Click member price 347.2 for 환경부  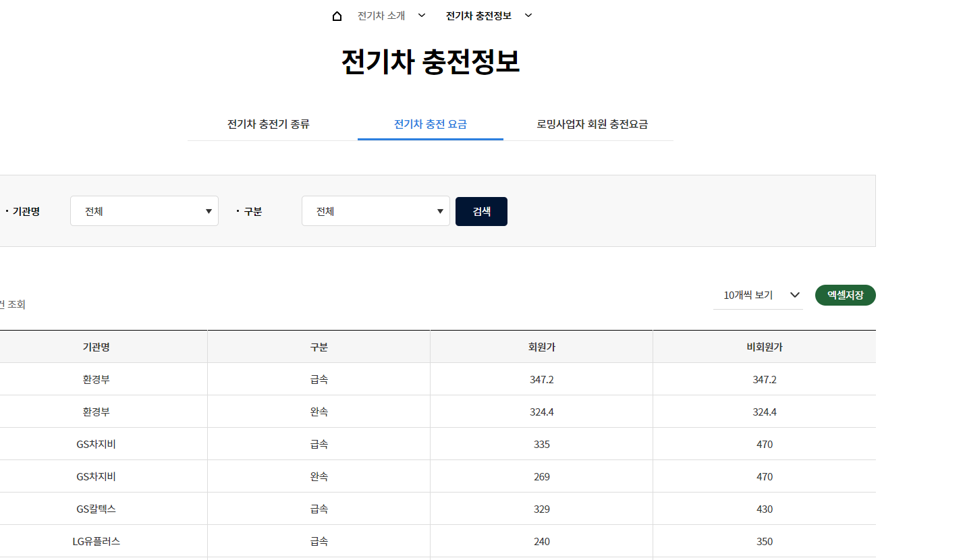[541, 379]
